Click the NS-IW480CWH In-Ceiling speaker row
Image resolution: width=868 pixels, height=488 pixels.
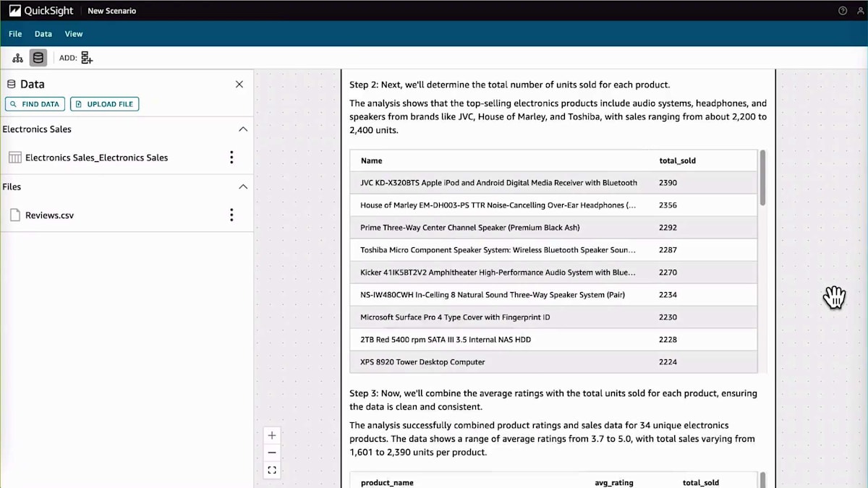tap(553, 295)
